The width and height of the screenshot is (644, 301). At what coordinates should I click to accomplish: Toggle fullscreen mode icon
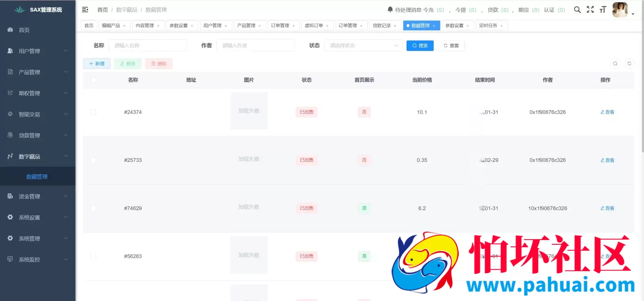click(x=590, y=10)
